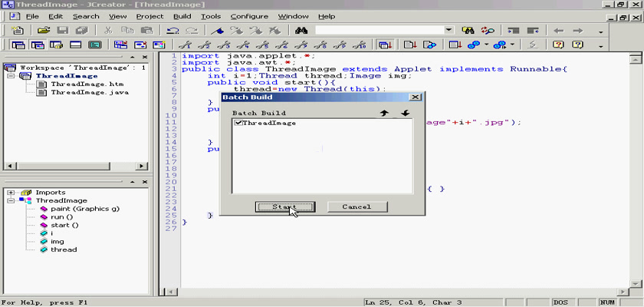Open the File menu
644x307 pixels.
pos(32,16)
